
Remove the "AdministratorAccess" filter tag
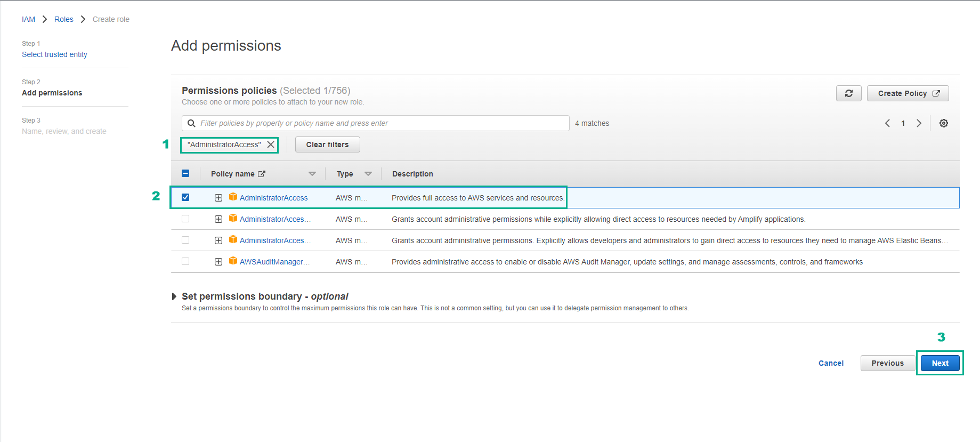coord(271,144)
